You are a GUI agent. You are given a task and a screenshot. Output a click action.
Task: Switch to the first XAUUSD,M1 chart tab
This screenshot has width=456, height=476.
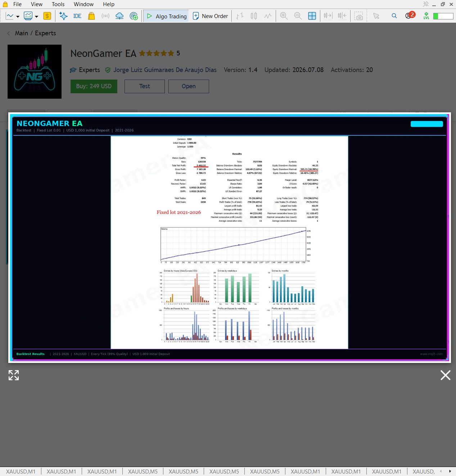[21, 471]
